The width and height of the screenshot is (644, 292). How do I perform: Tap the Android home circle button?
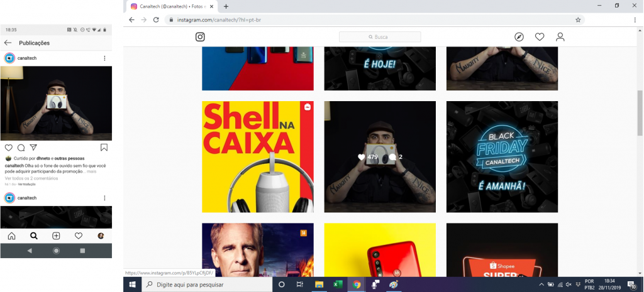pyautogui.click(x=56, y=251)
